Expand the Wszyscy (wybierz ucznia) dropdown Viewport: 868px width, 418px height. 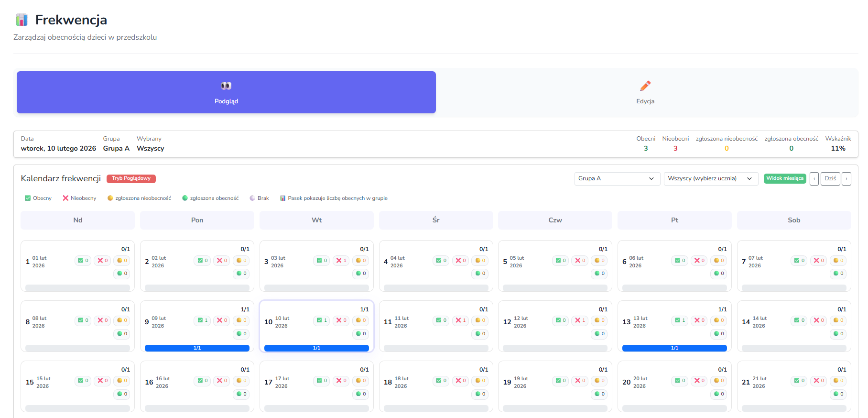tap(710, 178)
